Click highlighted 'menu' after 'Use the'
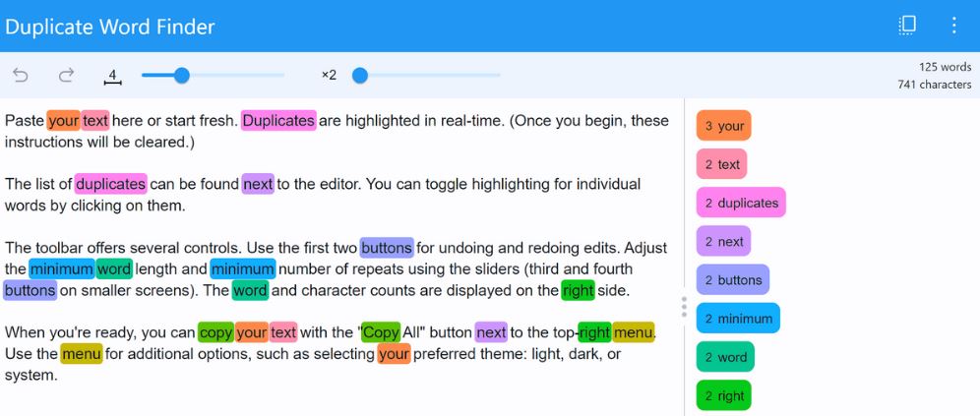The image size is (980, 416). pyautogui.click(x=82, y=355)
